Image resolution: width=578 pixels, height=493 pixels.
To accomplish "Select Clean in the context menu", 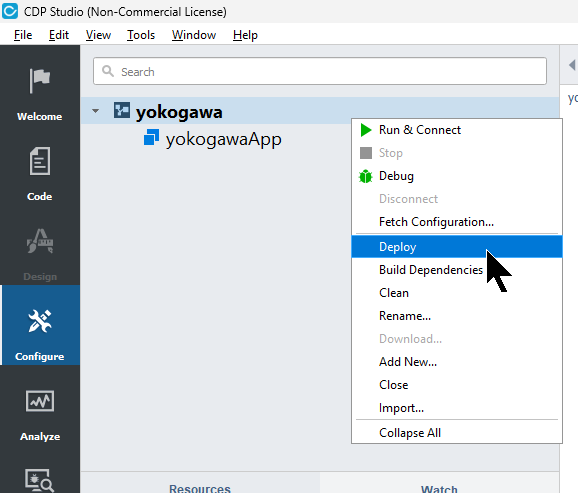I will (x=457, y=293).
